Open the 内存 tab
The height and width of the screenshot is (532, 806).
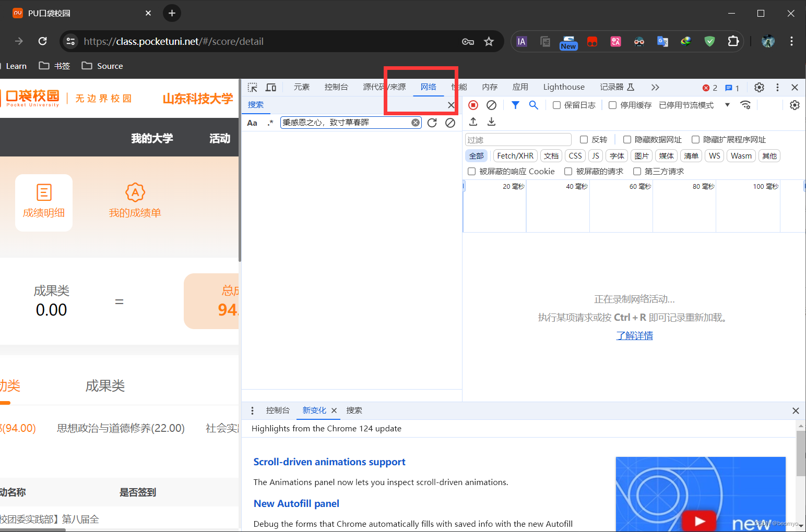(490, 87)
